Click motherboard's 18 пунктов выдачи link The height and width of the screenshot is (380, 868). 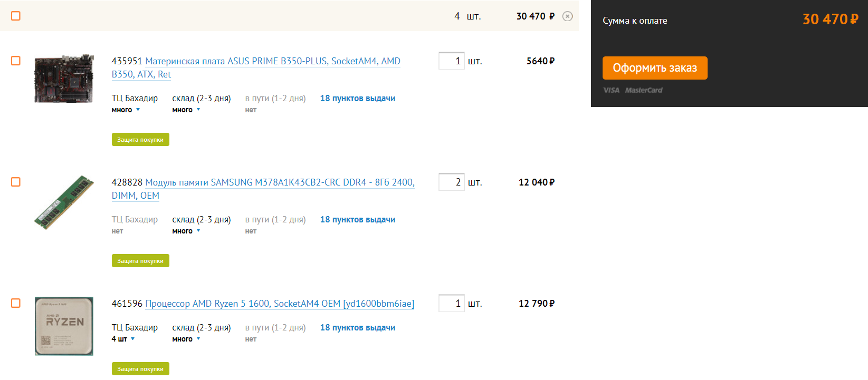(x=357, y=99)
